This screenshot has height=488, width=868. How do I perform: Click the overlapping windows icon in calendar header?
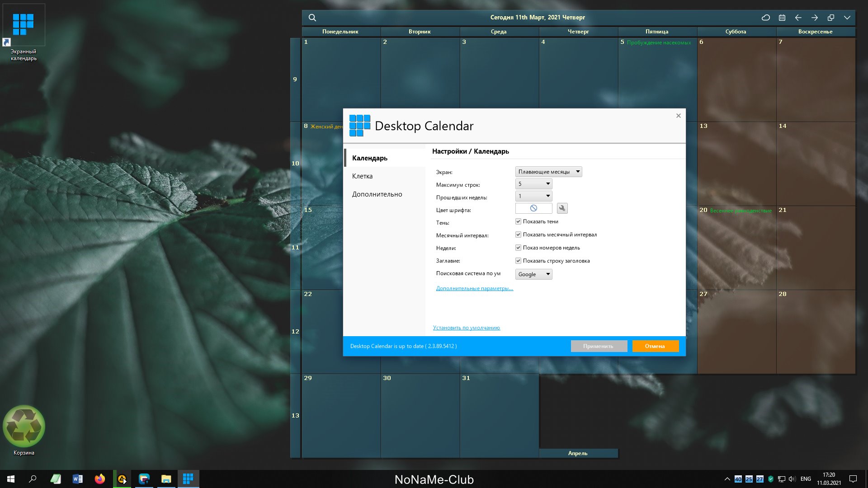pyautogui.click(x=831, y=18)
